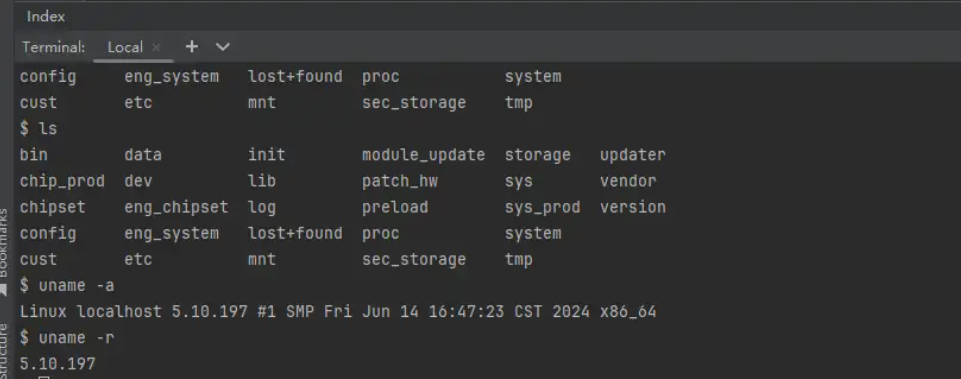Click the 'sys_prod' directory name
Screen dimensions: 961x379
point(542,207)
